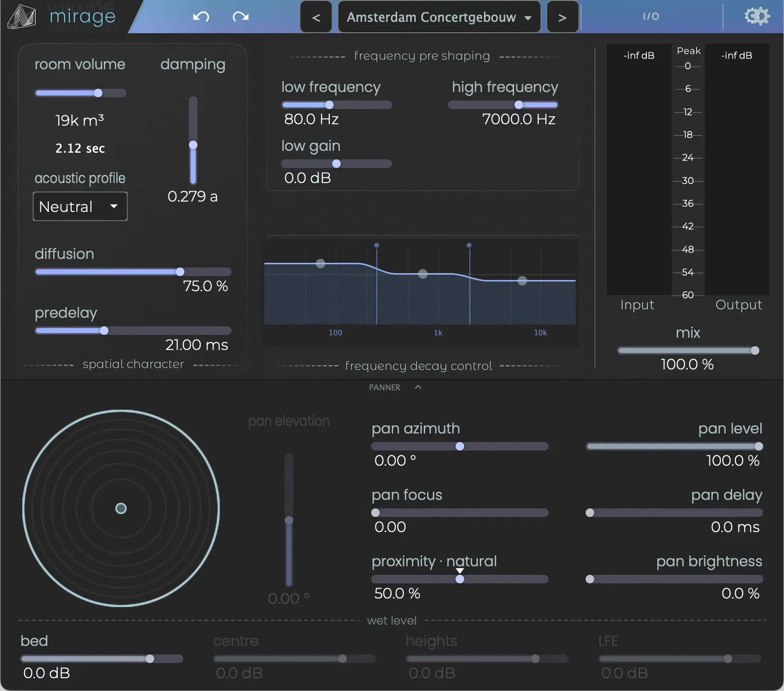This screenshot has width=784, height=691.
Task: Open the Neutral acoustic profile dropdown
Action: coord(80,206)
